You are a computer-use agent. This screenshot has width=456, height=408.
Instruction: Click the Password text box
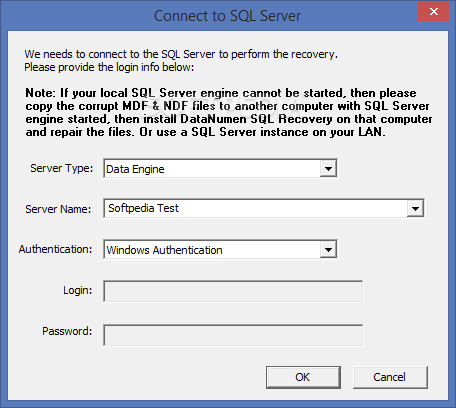(233, 335)
